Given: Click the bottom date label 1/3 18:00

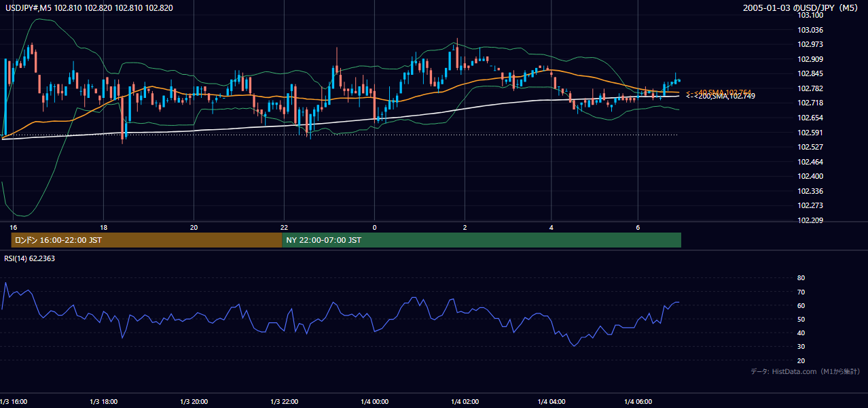Looking at the screenshot, I should (103, 402).
